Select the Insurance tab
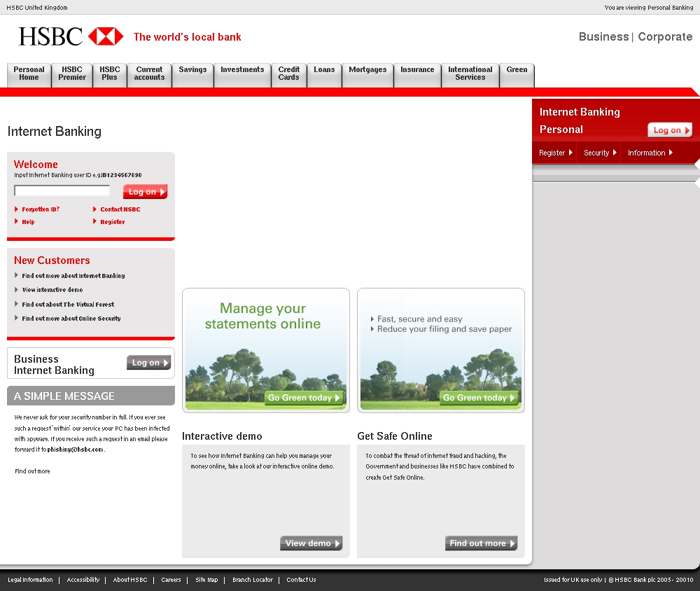The height and width of the screenshot is (591, 700). pyautogui.click(x=417, y=75)
